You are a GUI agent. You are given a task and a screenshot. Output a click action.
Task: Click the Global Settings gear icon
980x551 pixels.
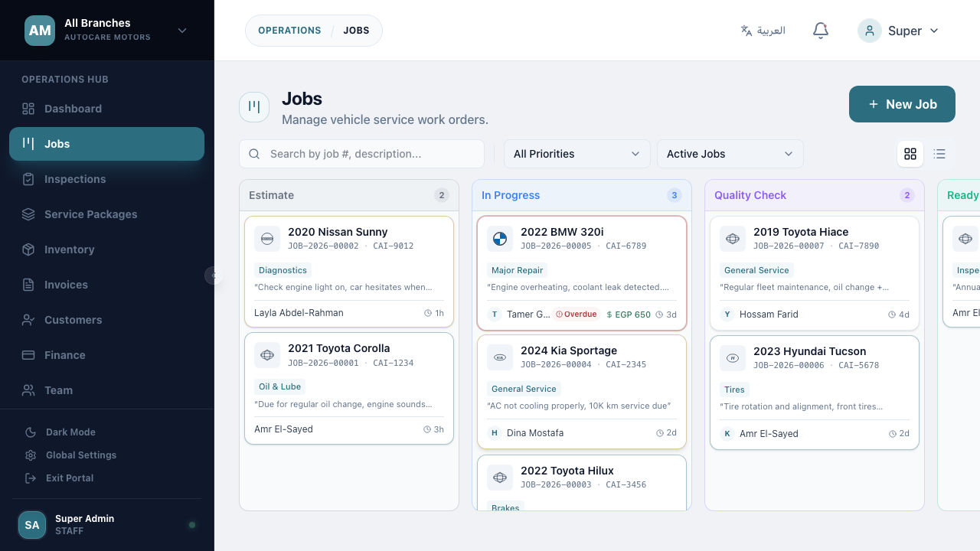(31, 455)
